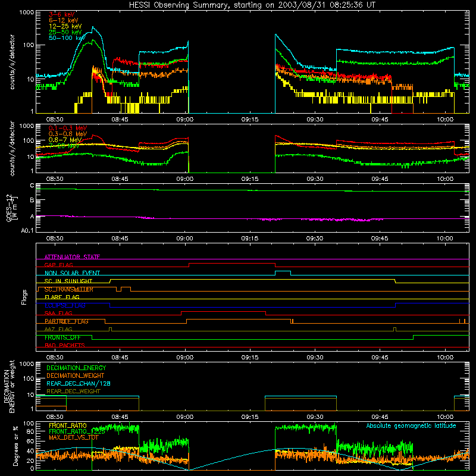Click the 09:45 tick below the MeV counts panel

pos(380,179)
